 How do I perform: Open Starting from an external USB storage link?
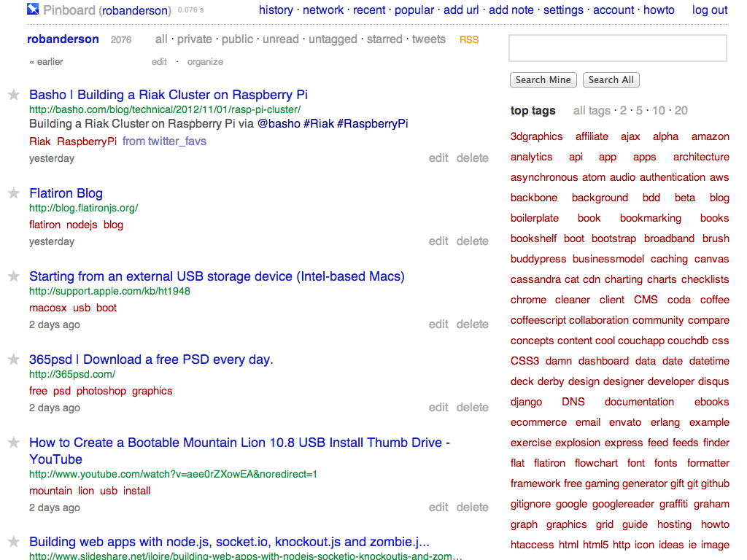coord(217,276)
